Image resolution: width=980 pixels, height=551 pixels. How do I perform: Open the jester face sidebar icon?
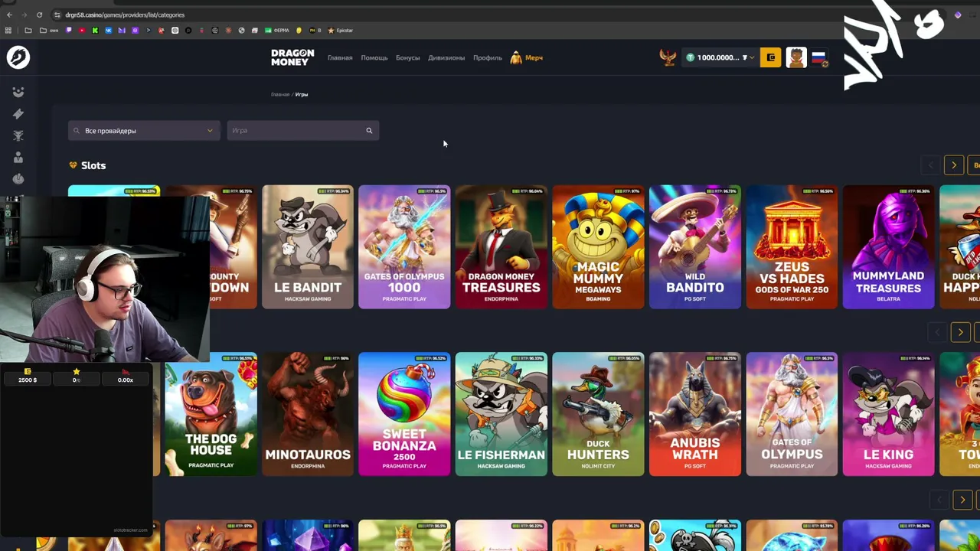pyautogui.click(x=18, y=92)
